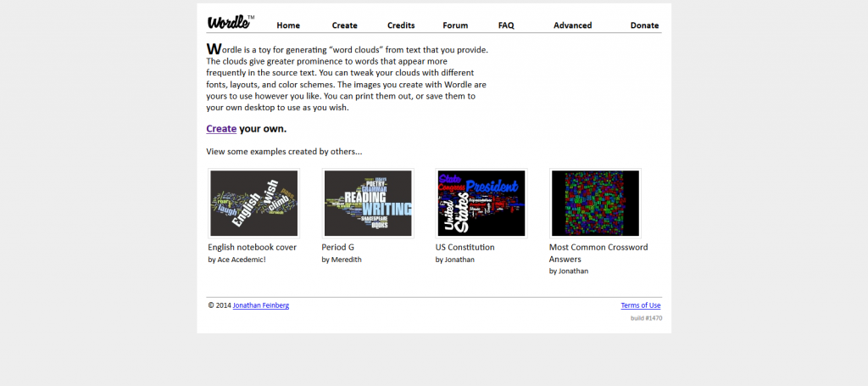Image resolution: width=868 pixels, height=386 pixels.
Task: Open the Credits page
Action: (x=401, y=25)
